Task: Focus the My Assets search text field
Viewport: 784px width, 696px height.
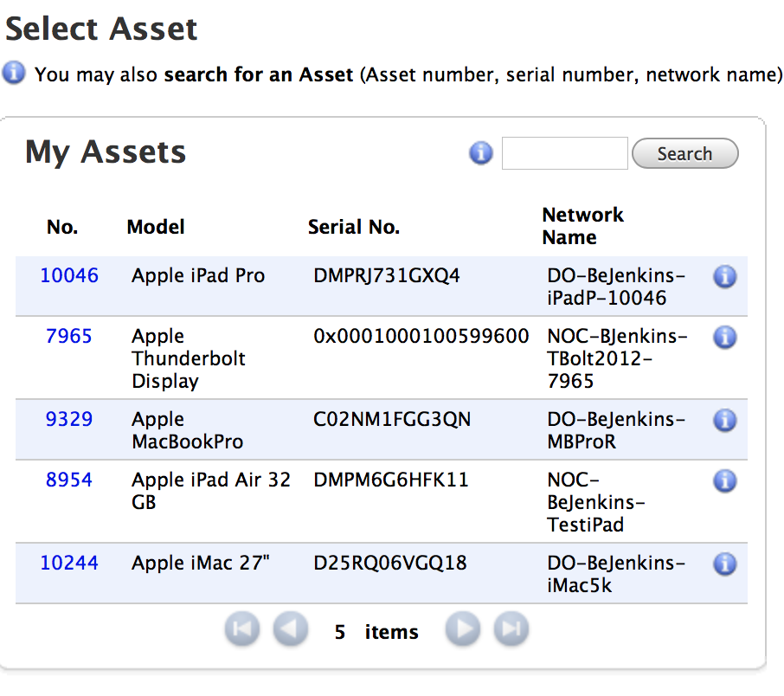Action: pos(564,153)
